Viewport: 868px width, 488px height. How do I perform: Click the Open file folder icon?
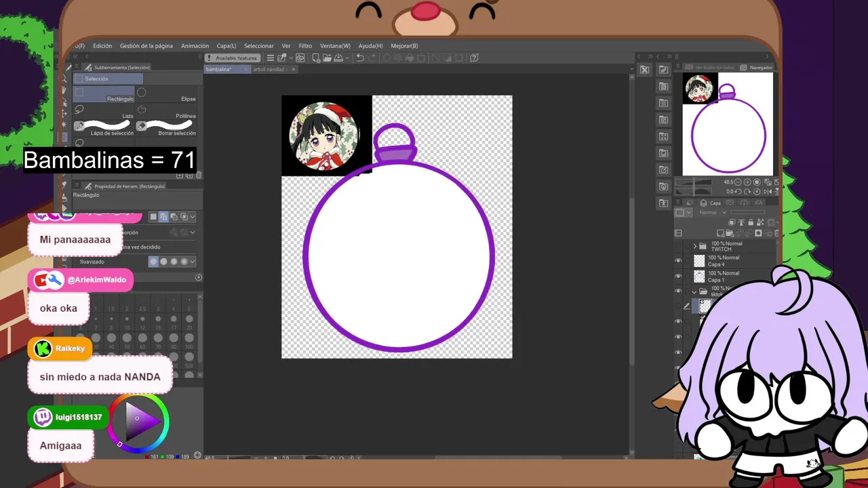click(328, 58)
